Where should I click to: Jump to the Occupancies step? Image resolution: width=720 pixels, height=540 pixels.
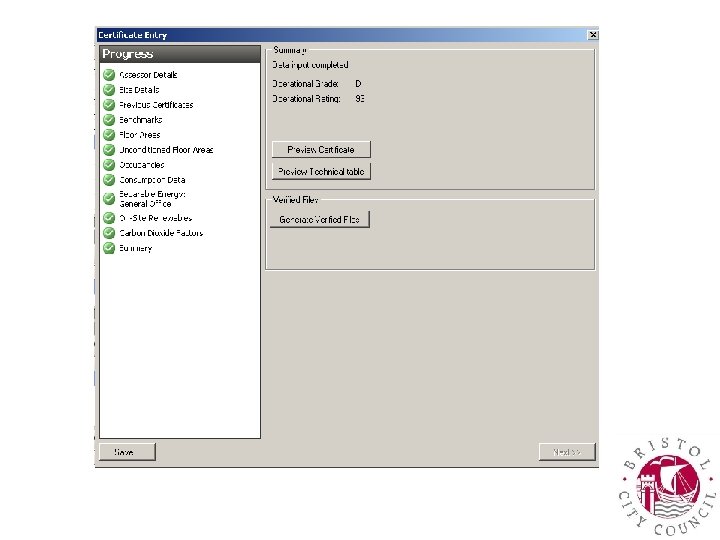coord(141,165)
